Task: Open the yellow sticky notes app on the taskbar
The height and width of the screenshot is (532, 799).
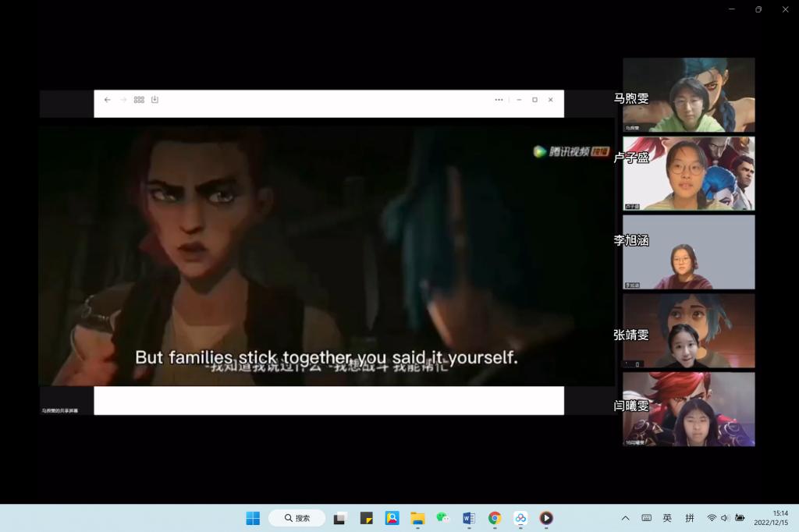Action: click(x=366, y=518)
